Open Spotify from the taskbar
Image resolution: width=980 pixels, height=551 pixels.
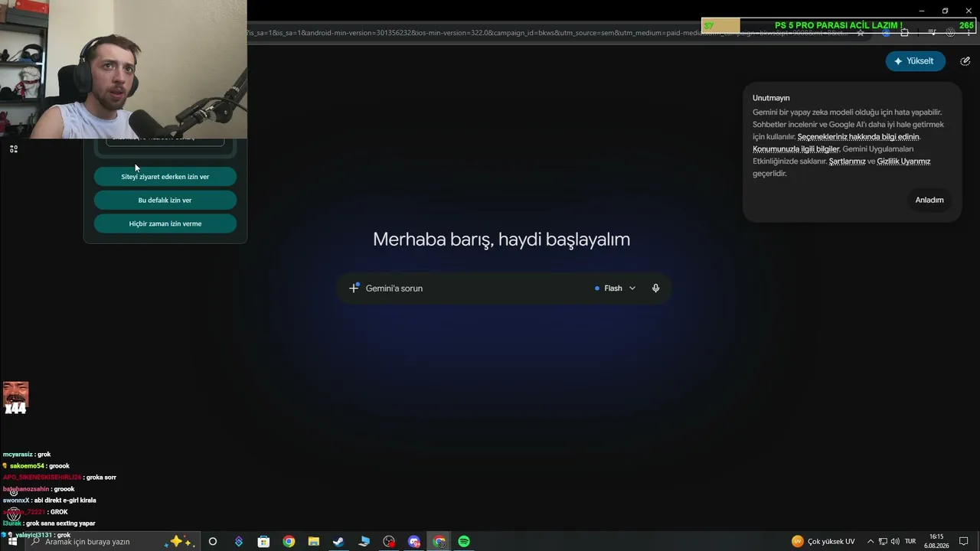(x=464, y=542)
